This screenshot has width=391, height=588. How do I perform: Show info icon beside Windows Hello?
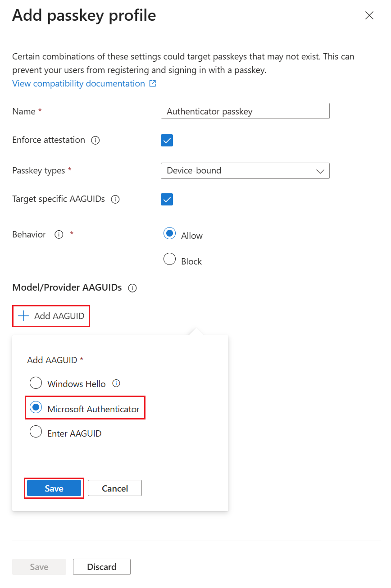coord(116,383)
